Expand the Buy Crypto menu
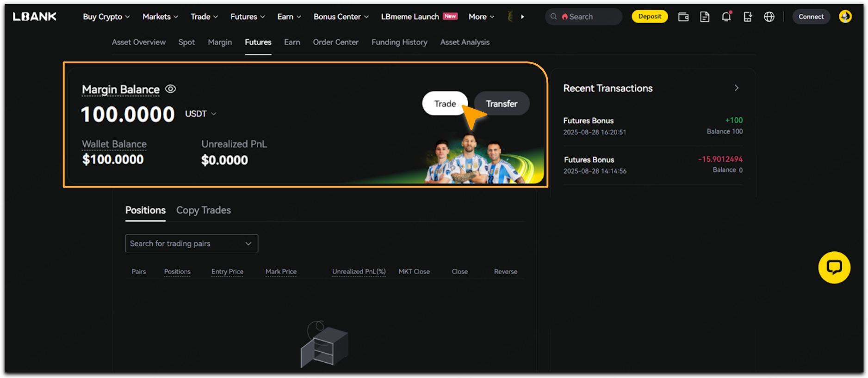Viewport: 868px width, 378px height. [x=106, y=17]
